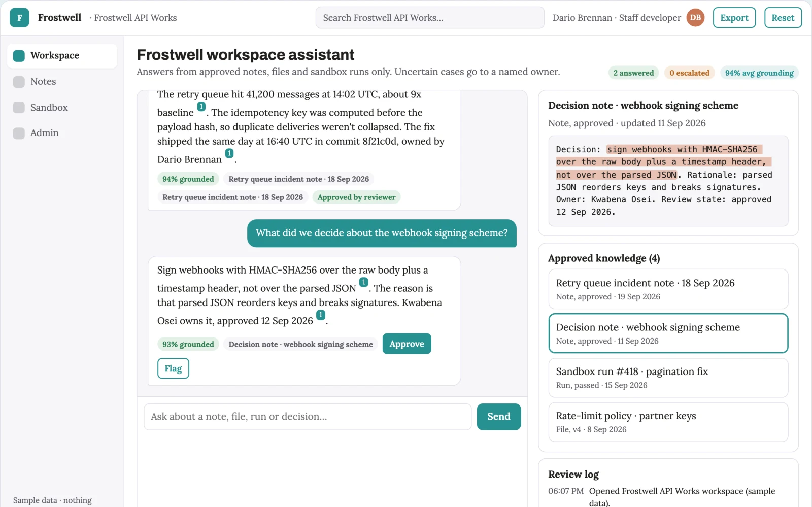Select Decision note webhook signing scheme card

668,333
